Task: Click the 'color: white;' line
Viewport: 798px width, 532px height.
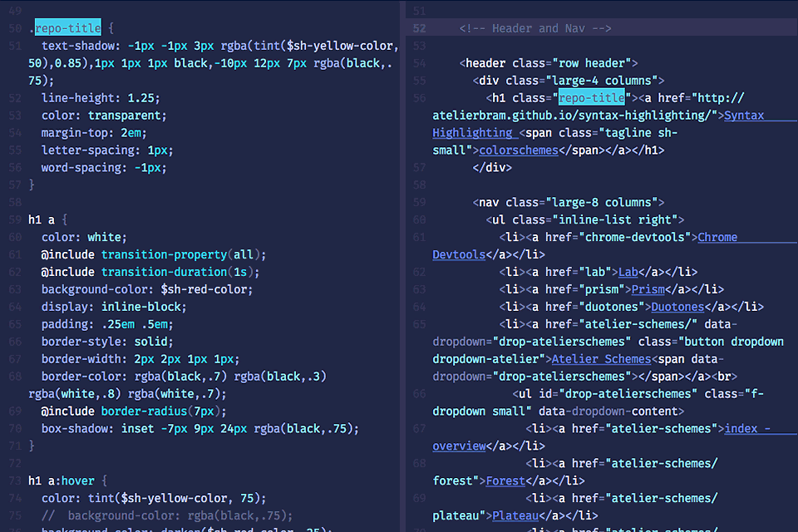Action: point(84,237)
